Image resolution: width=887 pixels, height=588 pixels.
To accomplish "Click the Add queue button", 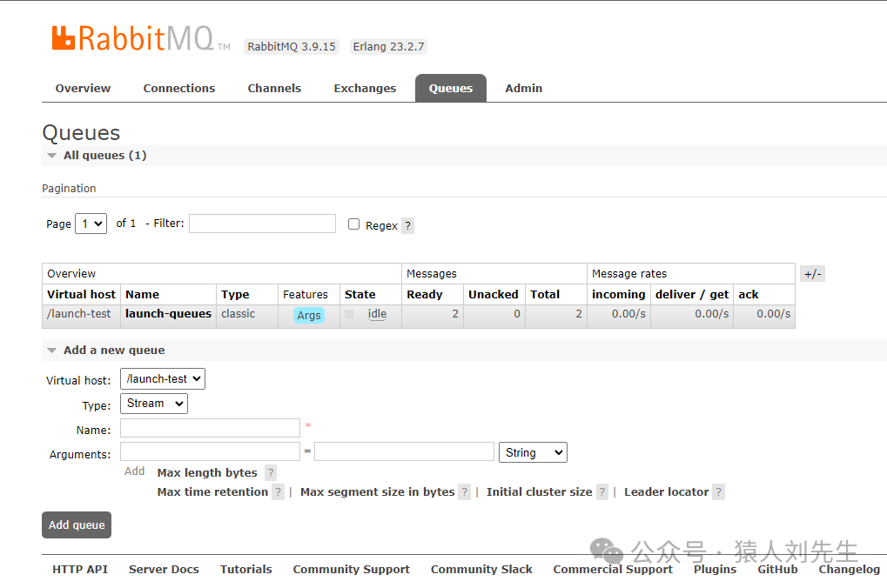I will coord(77,525).
